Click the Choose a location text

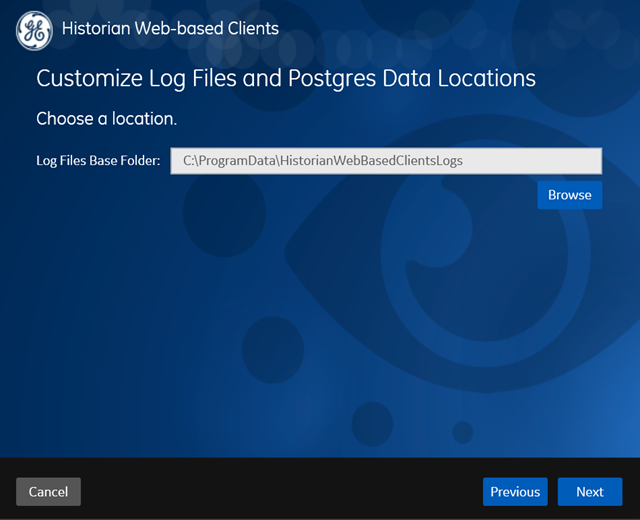[107, 119]
